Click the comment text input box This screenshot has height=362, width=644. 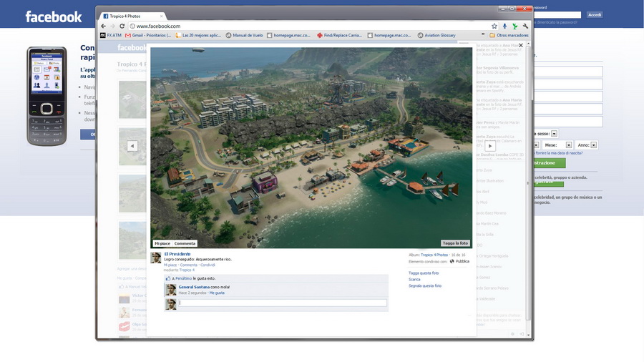point(283,303)
